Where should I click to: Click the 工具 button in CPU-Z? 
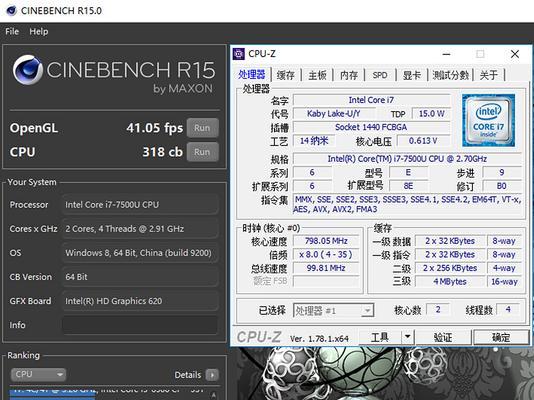(380, 337)
